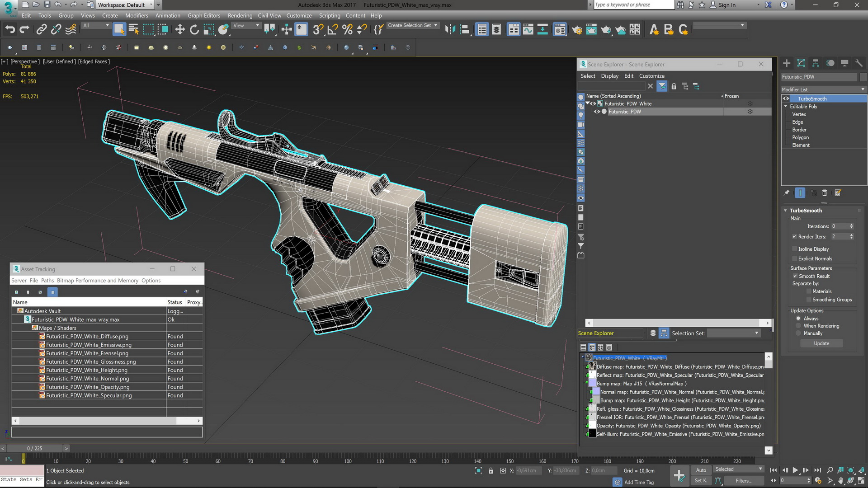Click the Undo arrow in main toolbar
Viewport: 868px width, 488px height.
click(x=10, y=30)
